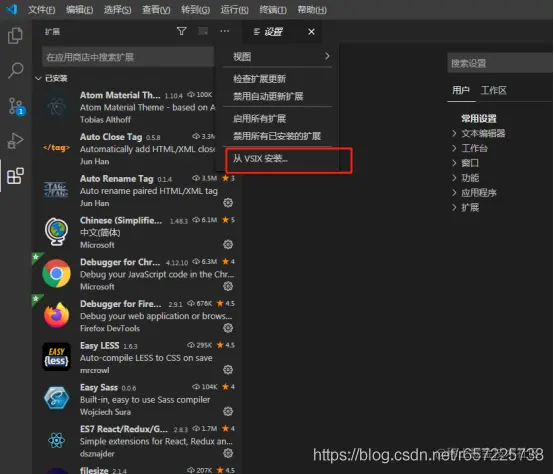Open the 查看(V) menu
The width and height of the screenshot is (554, 474).
(x=156, y=10)
